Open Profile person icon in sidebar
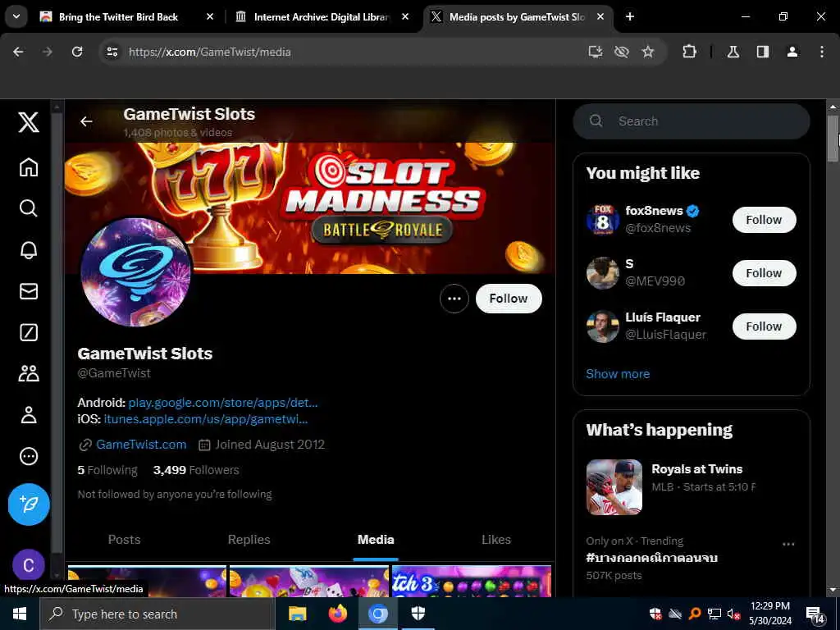This screenshot has width=840, height=630. pos(29,414)
